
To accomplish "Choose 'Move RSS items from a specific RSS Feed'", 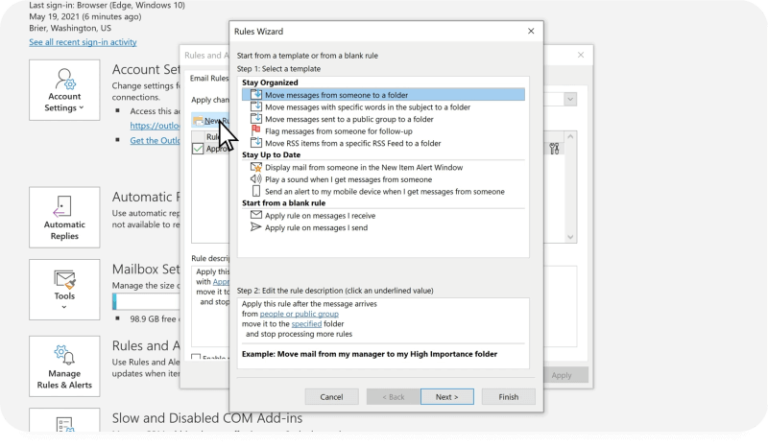I will click(x=353, y=143).
